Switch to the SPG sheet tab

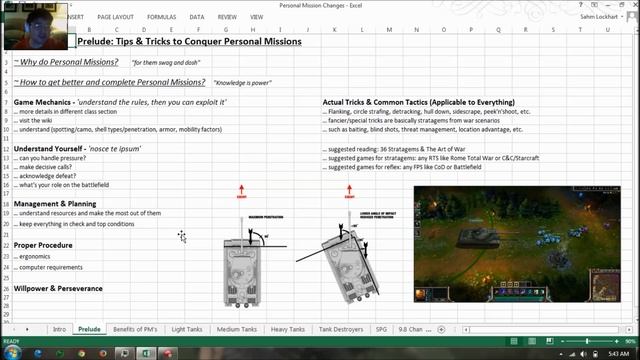381,329
